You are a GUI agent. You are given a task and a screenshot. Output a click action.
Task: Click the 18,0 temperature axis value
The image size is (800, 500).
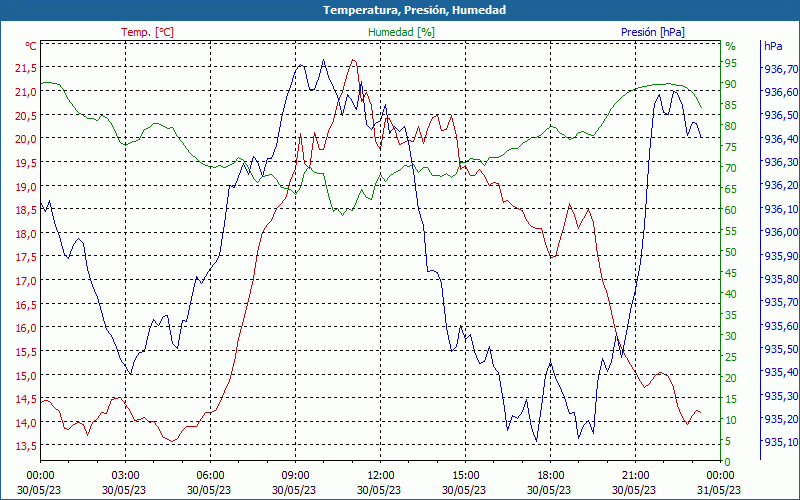26,234
